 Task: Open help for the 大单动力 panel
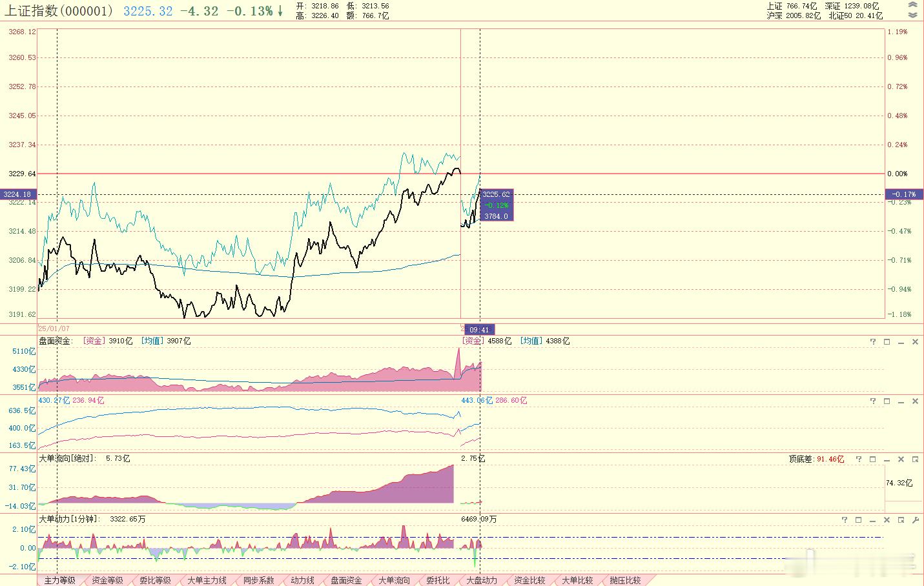point(844,520)
